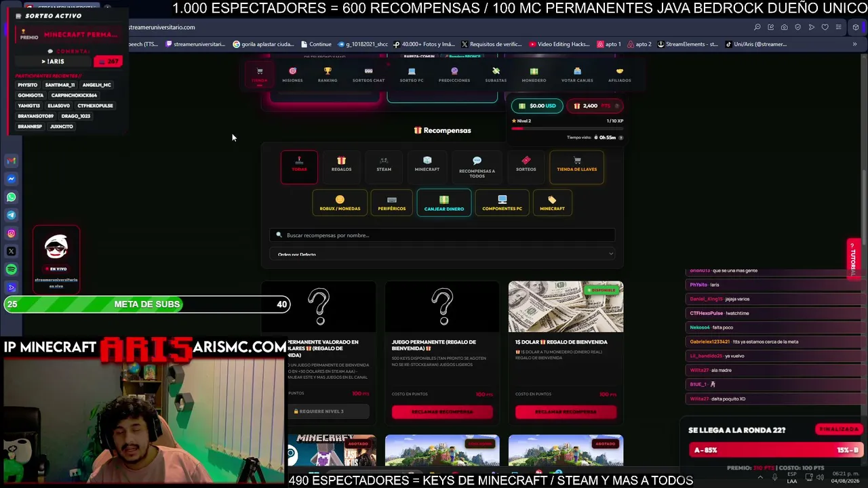Select the Canjear Dinero category

pyautogui.click(x=444, y=203)
